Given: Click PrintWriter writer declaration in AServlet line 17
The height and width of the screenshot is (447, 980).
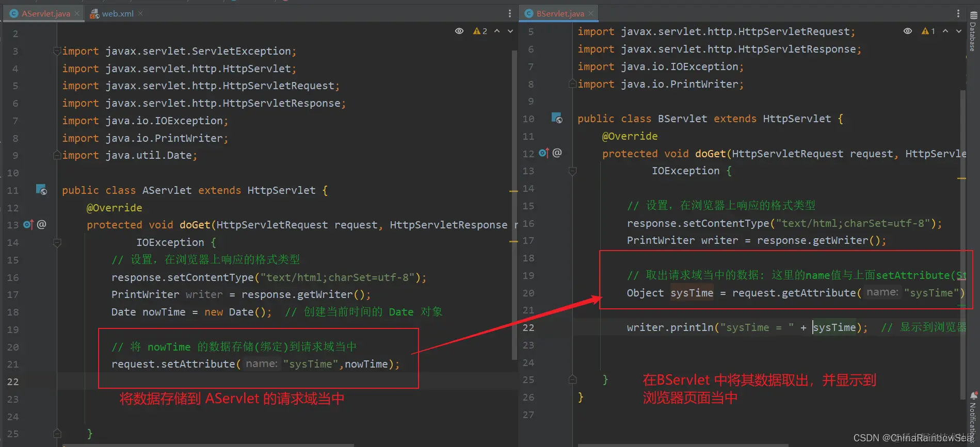Looking at the screenshot, I should click(x=241, y=294).
